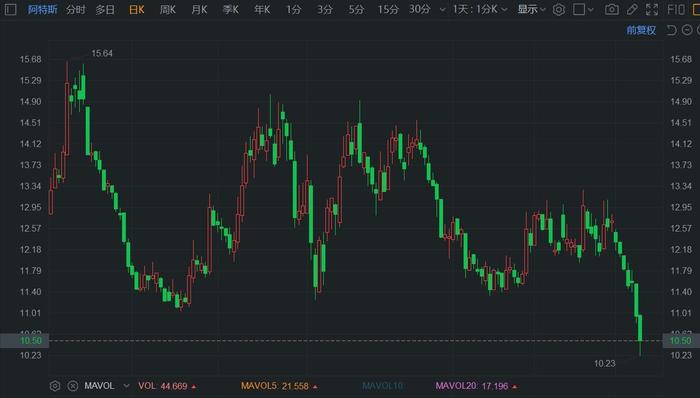The width and height of the screenshot is (700, 398).
Task: Activate the drawing pencil tool
Action: [632, 9]
